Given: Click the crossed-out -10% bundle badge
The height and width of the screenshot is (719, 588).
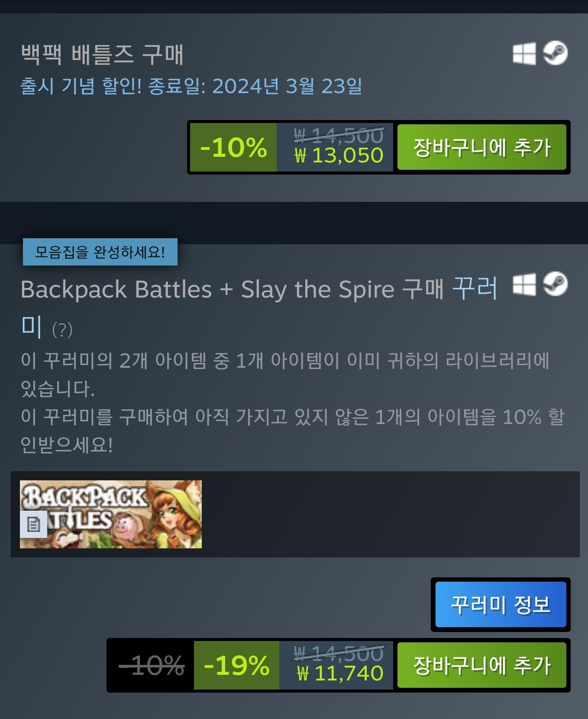Looking at the screenshot, I should coord(152,665).
